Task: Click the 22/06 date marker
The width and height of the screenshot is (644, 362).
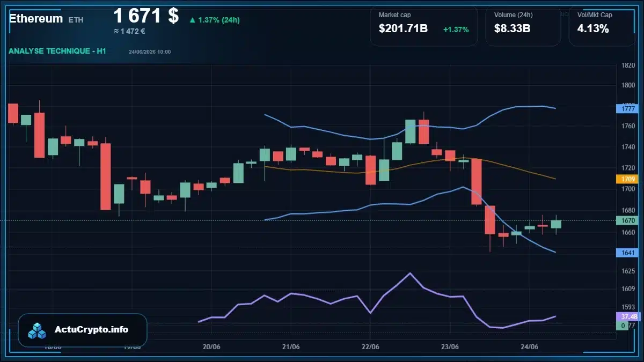Action: pos(370,346)
